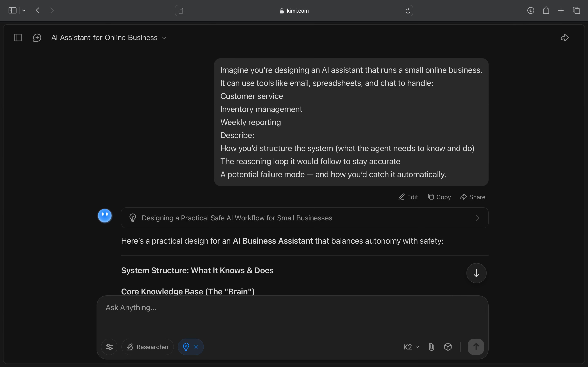Click the cube icon beside attachment
This screenshot has height=367, width=588.
(x=448, y=347)
